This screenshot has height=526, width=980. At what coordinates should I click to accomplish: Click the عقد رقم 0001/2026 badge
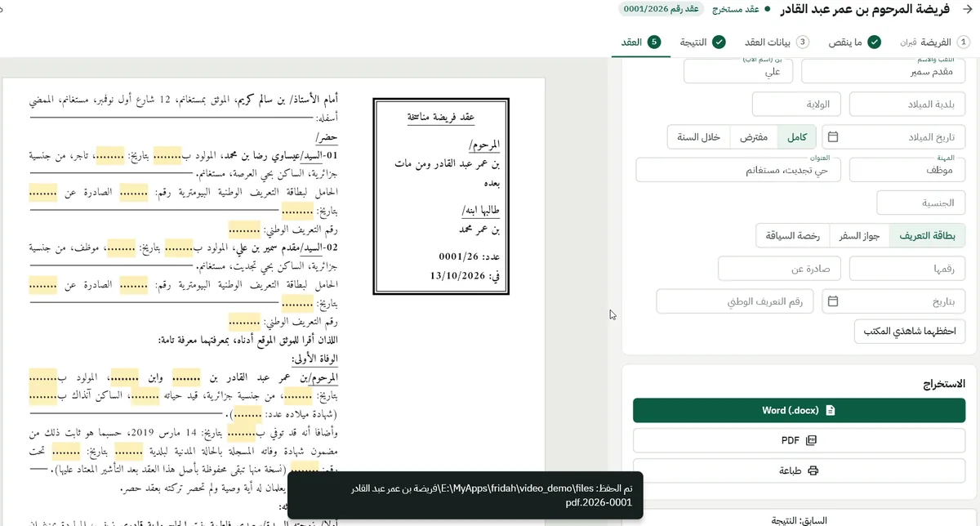coord(660,10)
